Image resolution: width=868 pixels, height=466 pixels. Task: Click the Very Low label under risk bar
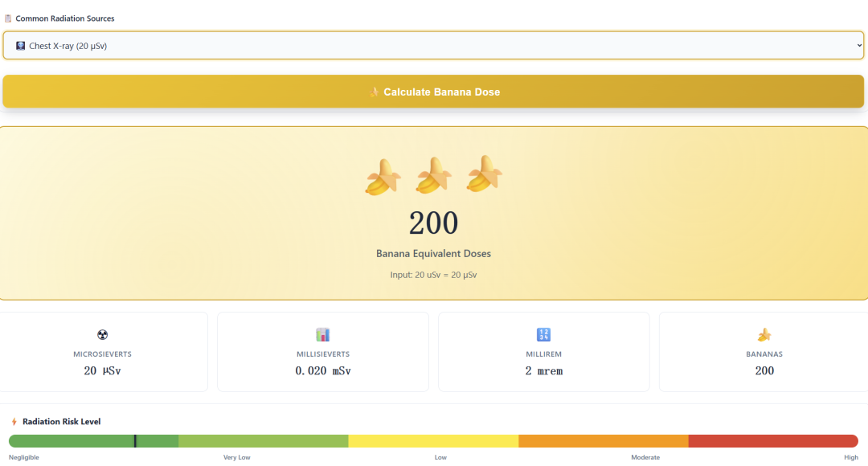coord(237,457)
